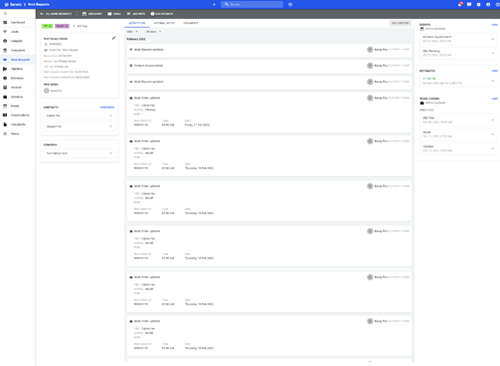
Task: Expand the Cleanup work order
Action: (458, 148)
